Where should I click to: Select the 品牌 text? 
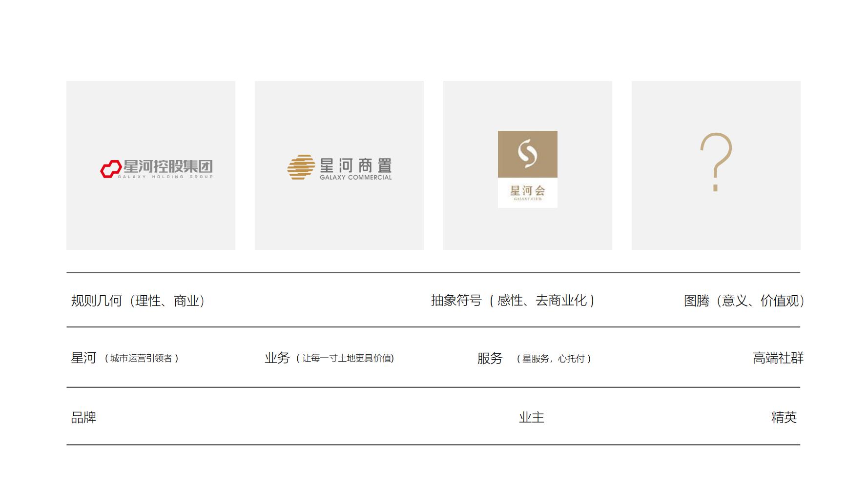(83, 417)
